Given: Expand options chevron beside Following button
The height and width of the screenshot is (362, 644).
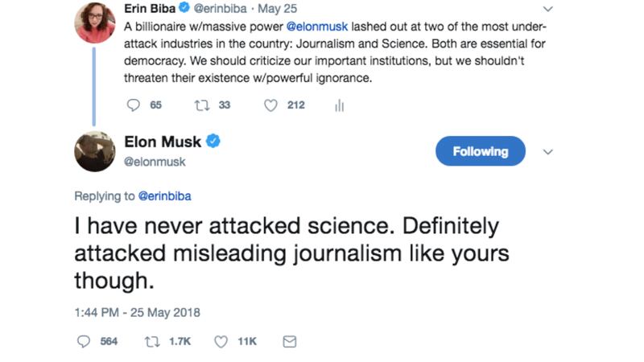Looking at the screenshot, I should tap(549, 151).
